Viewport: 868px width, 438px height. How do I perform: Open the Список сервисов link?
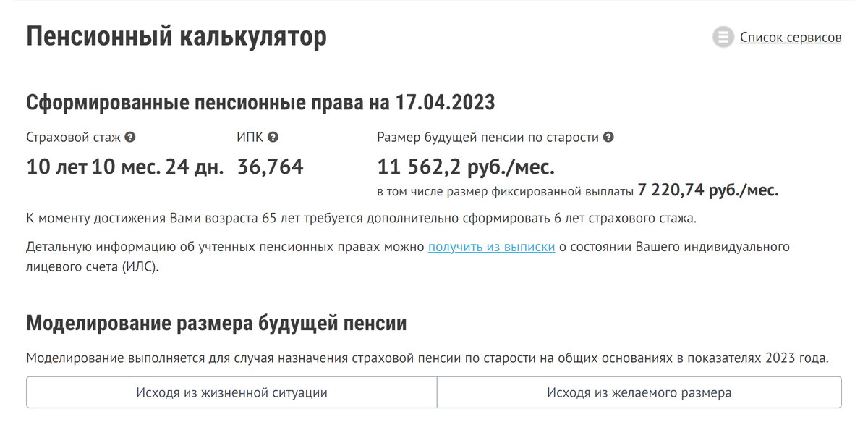point(791,37)
